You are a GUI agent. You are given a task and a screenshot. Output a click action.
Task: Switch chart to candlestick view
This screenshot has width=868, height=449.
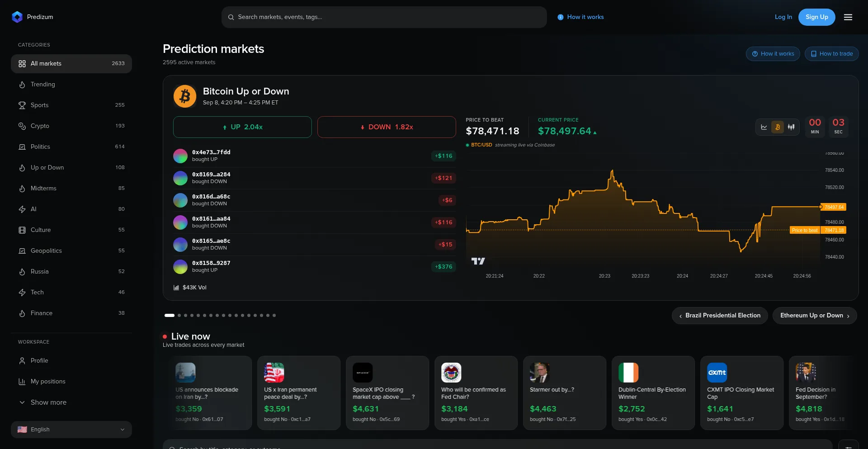tap(791, 127)
